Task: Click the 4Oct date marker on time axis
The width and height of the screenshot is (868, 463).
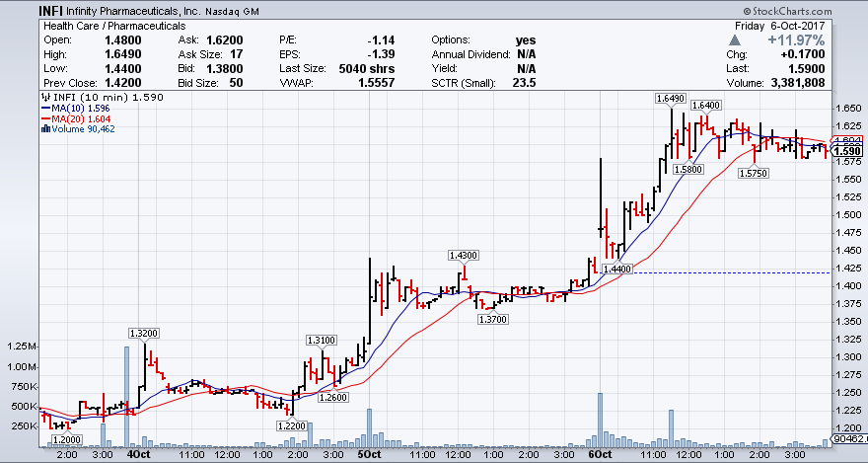Action: (x=138, y=455)
